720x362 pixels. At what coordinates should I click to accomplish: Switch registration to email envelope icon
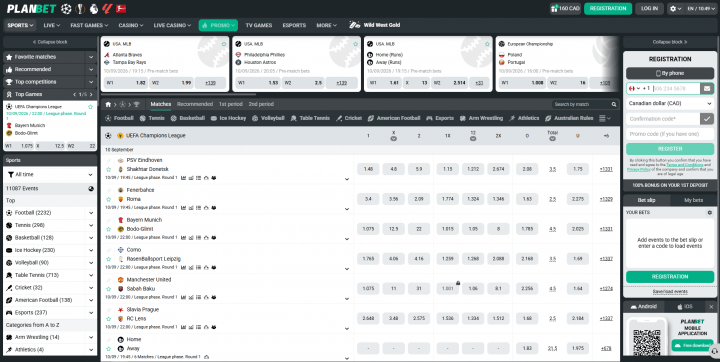(707, 88)
